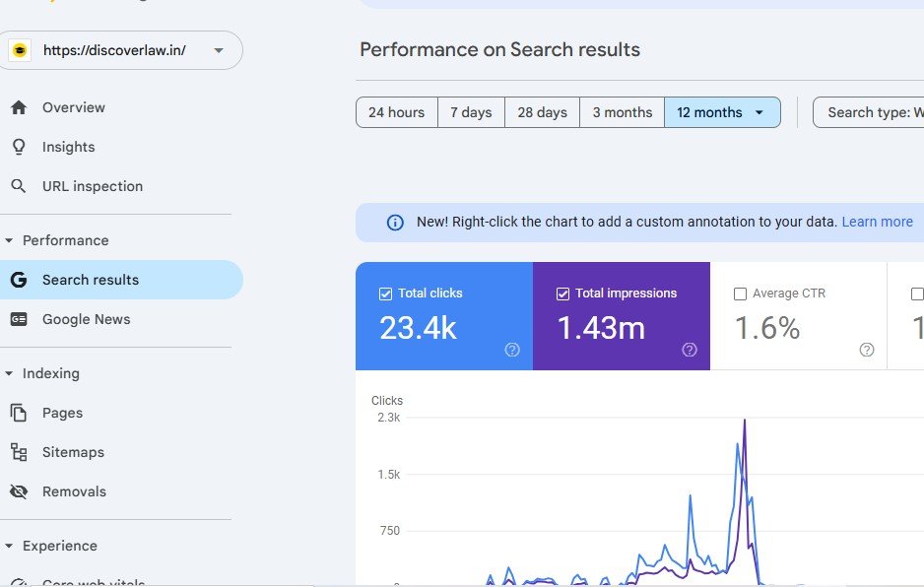
Task: Click the Sitemaps tree icon
Action: (x=19, y=452)
